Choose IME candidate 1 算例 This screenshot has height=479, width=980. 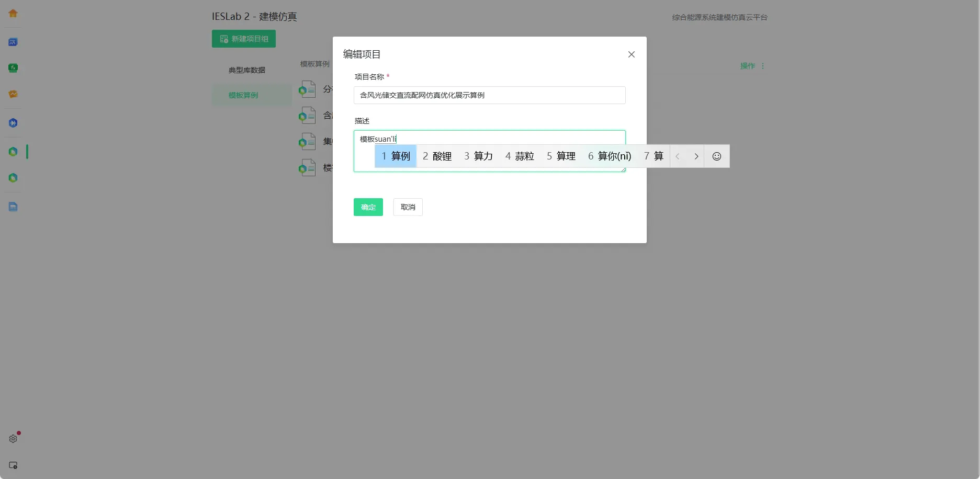click(x=396, y=156)
